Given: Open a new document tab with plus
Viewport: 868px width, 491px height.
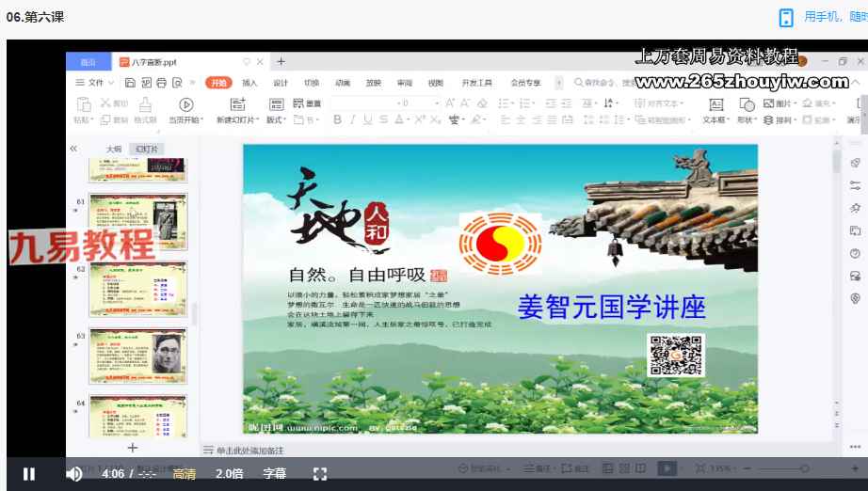Looking at the screenshot, I should pyautogui.click(x=281, y=62).
